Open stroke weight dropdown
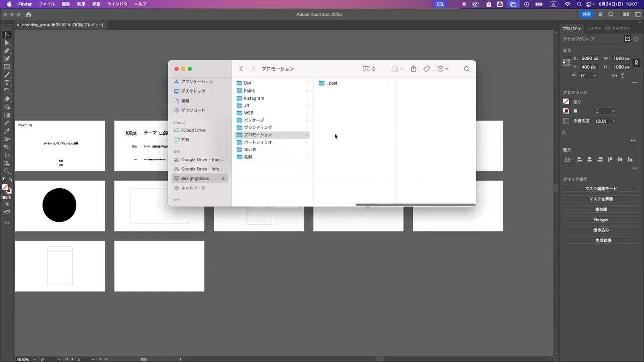The image size is (644, 362). tap(613, 111)
